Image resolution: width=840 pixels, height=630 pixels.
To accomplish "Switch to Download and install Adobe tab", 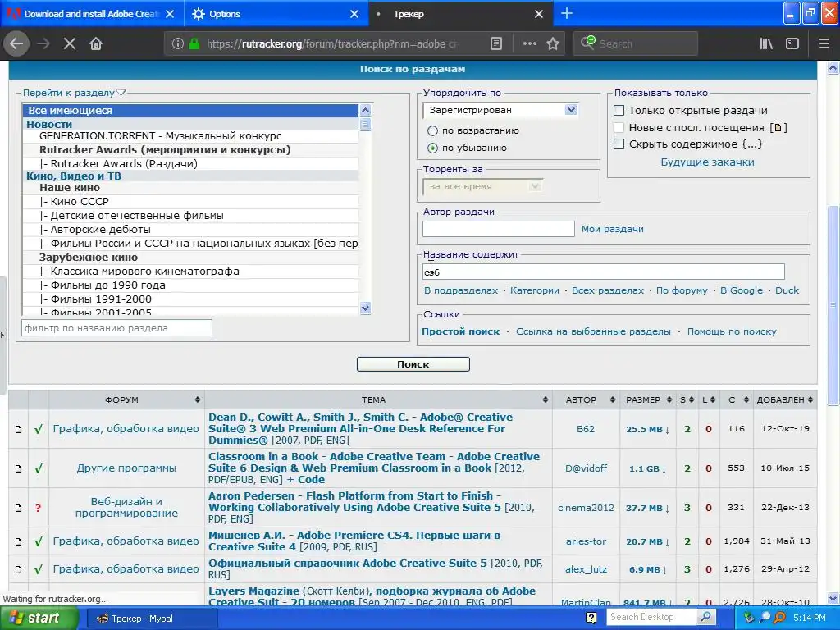I will tap(92, 14).
